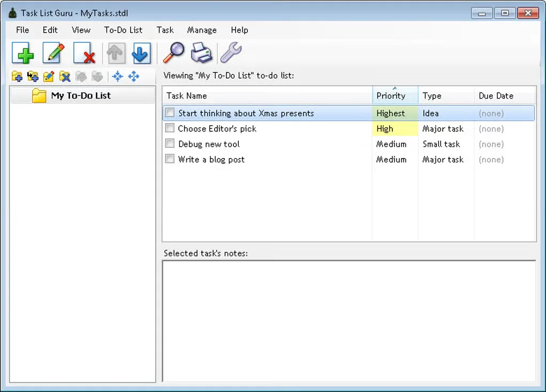Select the 'Debug new tool' task name
Screen dimensions: 546x392
(209, 144)
